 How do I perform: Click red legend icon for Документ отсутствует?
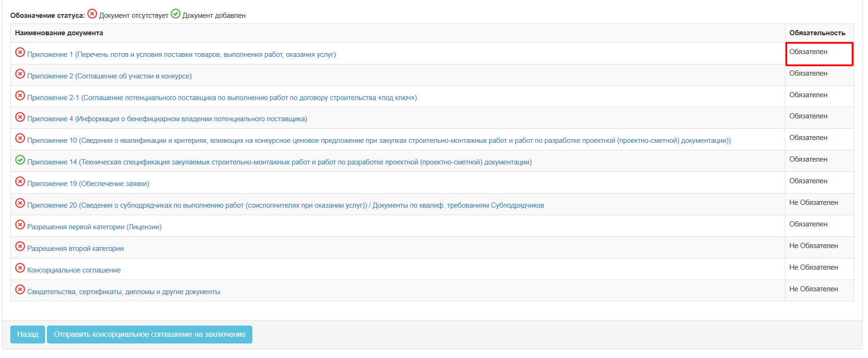[93, 14]
